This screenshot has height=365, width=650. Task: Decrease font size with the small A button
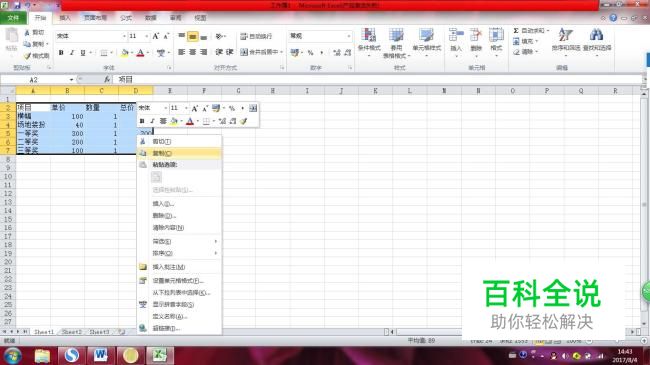[166, 36]
